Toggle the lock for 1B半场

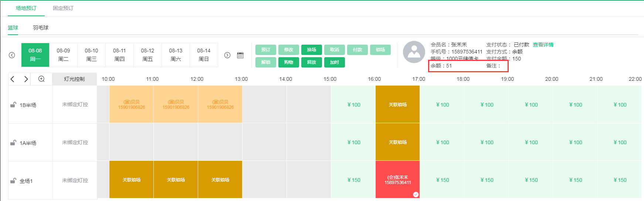coord(13,105)
